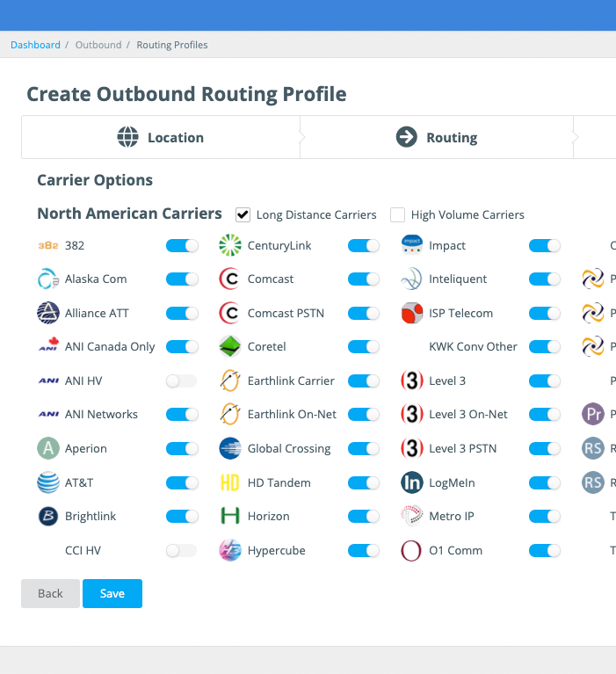Click the Level 3 PSTN logo icon
Viewport: 616px width, 674px height.
coord(411,448)
